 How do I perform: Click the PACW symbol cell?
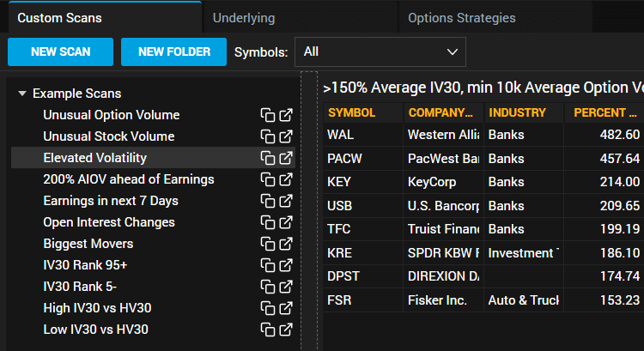(362, 159)
